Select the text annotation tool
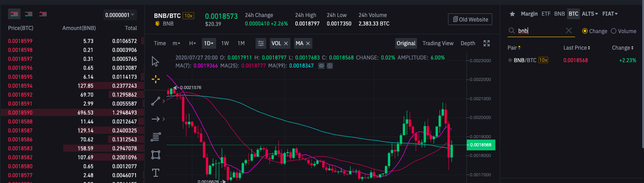 click(x=156, y=173)
